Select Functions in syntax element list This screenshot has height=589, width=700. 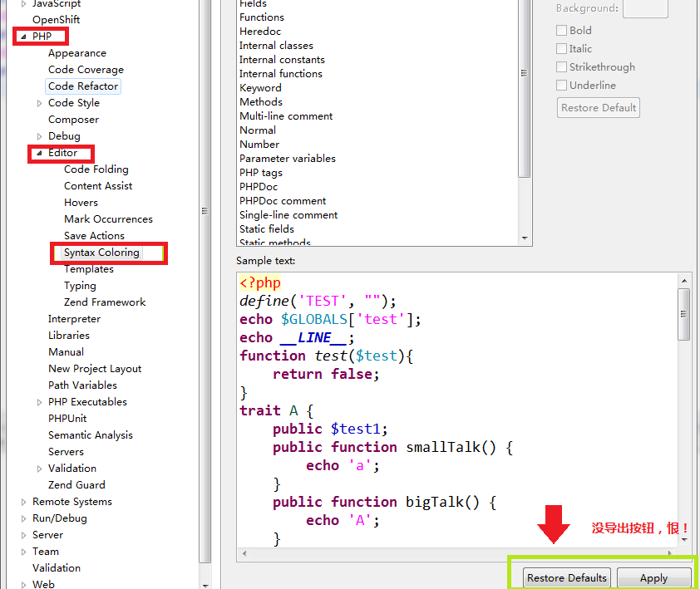262,17
